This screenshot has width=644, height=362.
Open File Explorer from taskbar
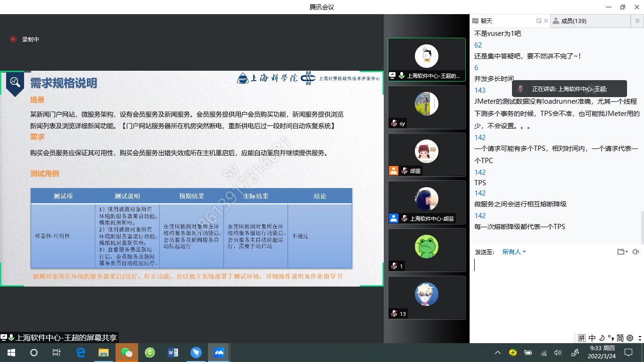(x=104, y=353)
